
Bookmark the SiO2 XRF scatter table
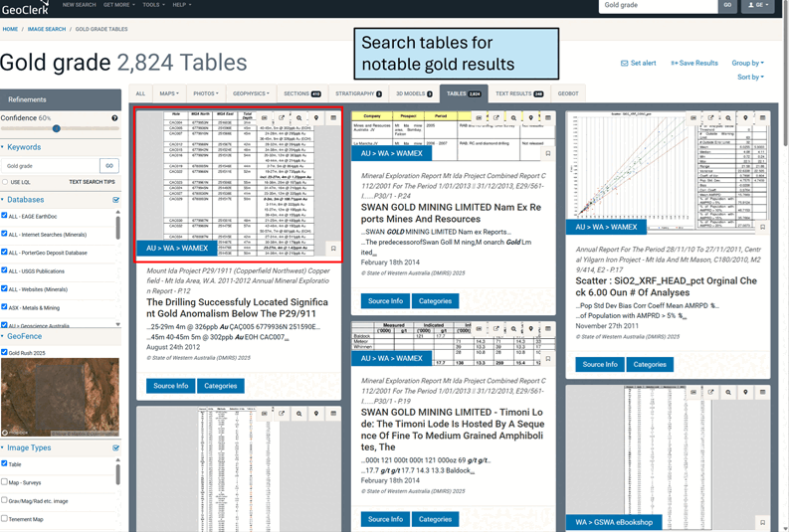pos(762,228)
